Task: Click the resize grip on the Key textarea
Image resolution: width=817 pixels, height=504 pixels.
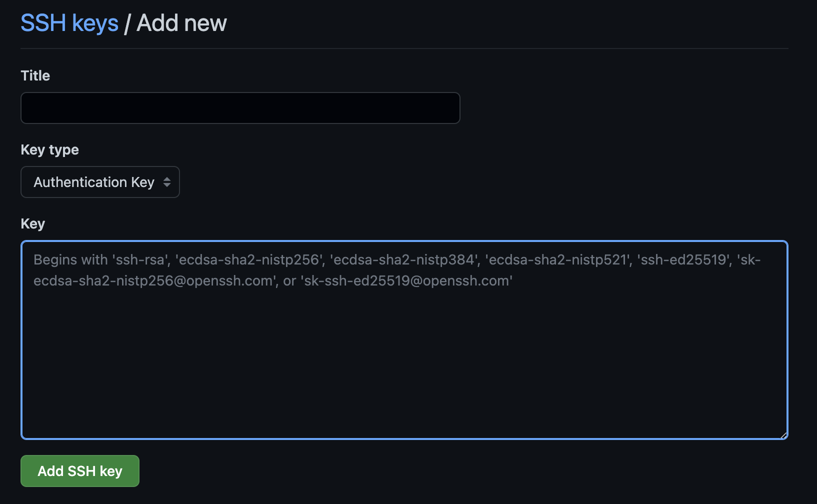Action: point(782,434)
